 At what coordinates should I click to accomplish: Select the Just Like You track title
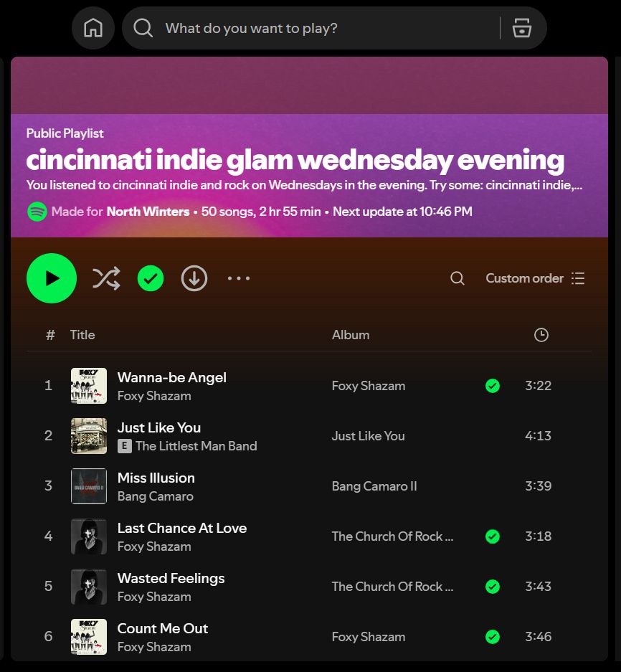(159, 427)
